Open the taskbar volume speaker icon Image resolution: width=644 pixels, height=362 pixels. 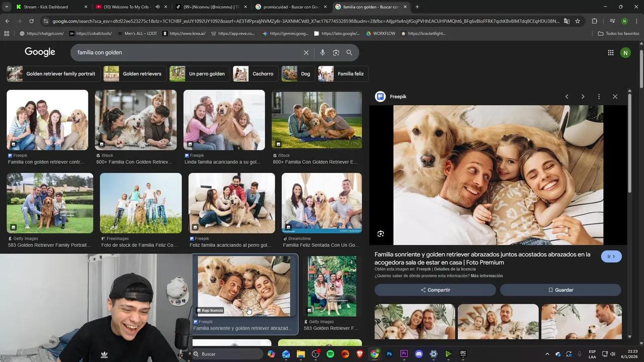[x=613, y=354]
